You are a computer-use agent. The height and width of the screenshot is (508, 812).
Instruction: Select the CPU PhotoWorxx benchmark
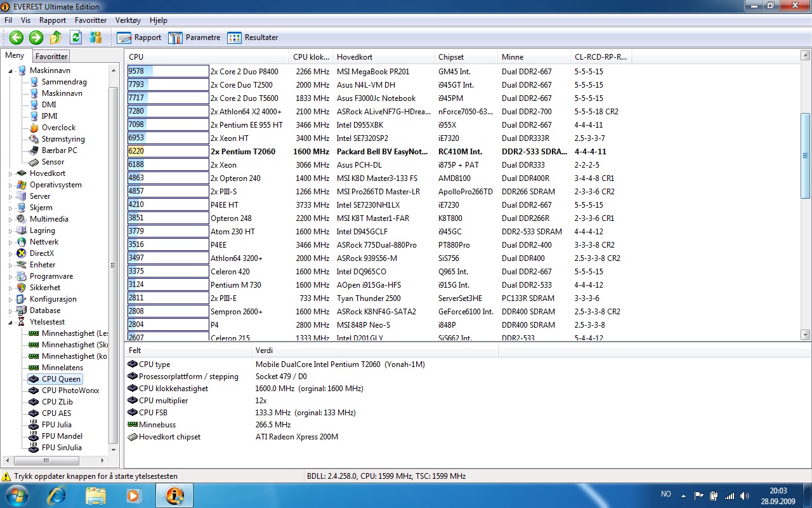(70, 391)
